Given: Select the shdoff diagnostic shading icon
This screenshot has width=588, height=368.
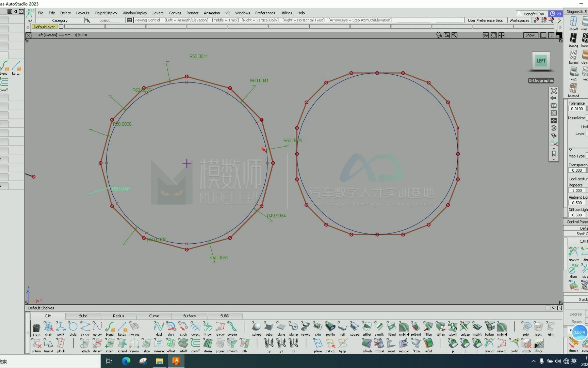Looking at the screenshot, I should tap(573, 24).
